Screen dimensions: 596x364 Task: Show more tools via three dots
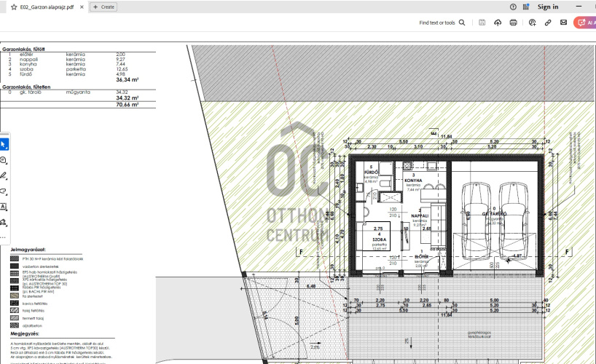(4, 237)
